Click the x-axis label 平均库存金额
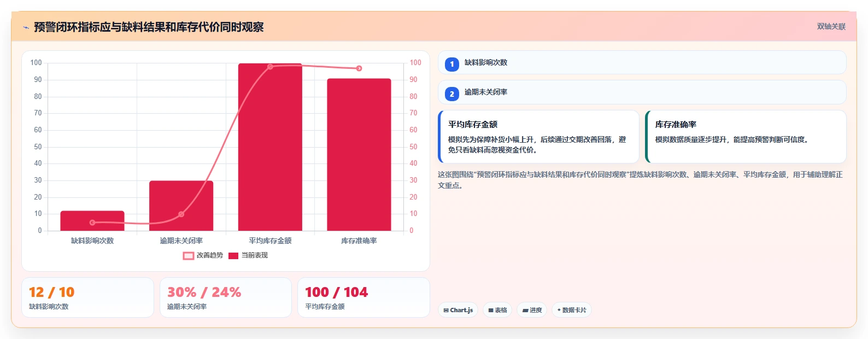Viewport: 868px width, 339px height. click(270, 241)
